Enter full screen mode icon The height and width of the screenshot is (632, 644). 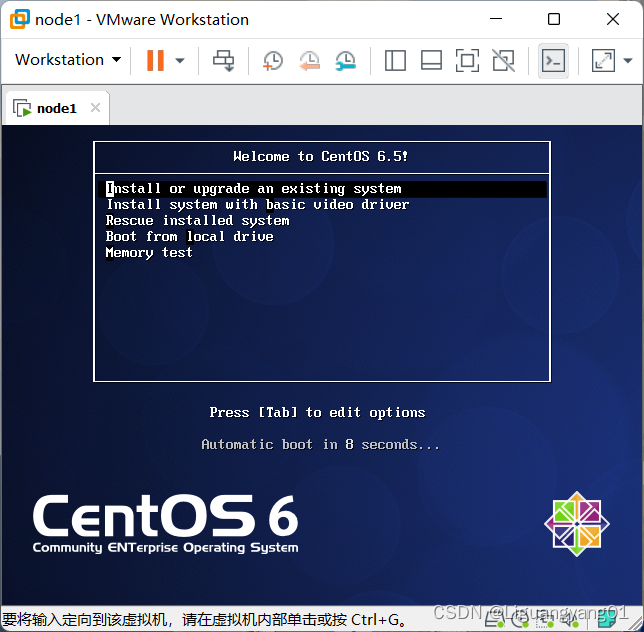click(x=467, y=60)
